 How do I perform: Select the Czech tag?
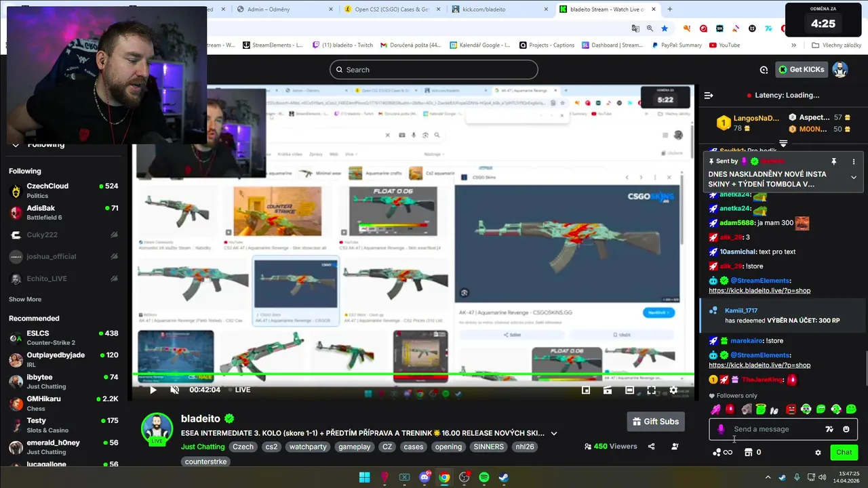(x=243, y=447)
